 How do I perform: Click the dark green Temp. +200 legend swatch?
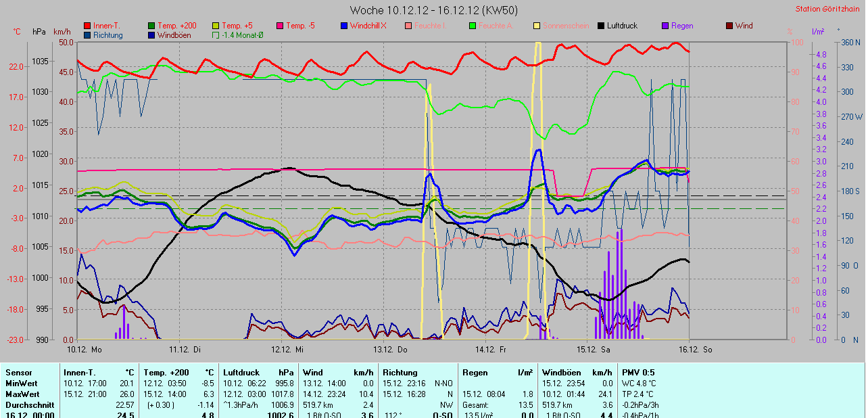pyautogui.click(x=152, y=26)
